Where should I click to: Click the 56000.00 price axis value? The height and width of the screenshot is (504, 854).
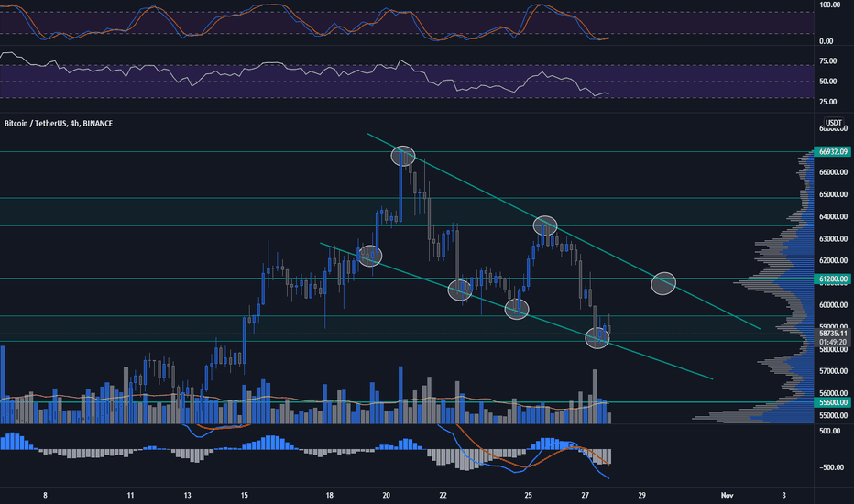click(833, 393)
